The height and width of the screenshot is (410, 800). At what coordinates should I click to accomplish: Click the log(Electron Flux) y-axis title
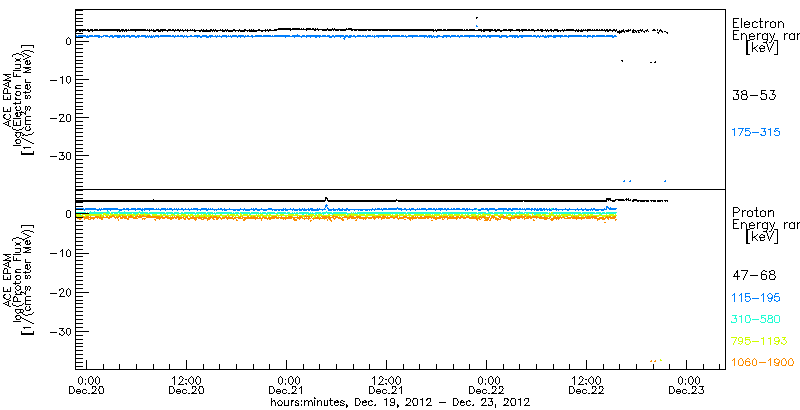(19, 99)
